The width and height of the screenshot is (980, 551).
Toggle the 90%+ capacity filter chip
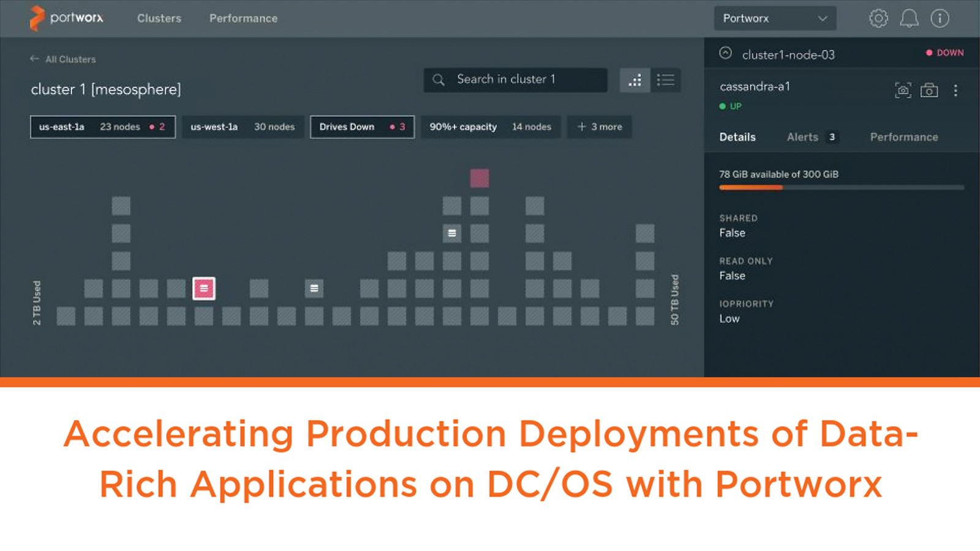(x=490, y=127)
